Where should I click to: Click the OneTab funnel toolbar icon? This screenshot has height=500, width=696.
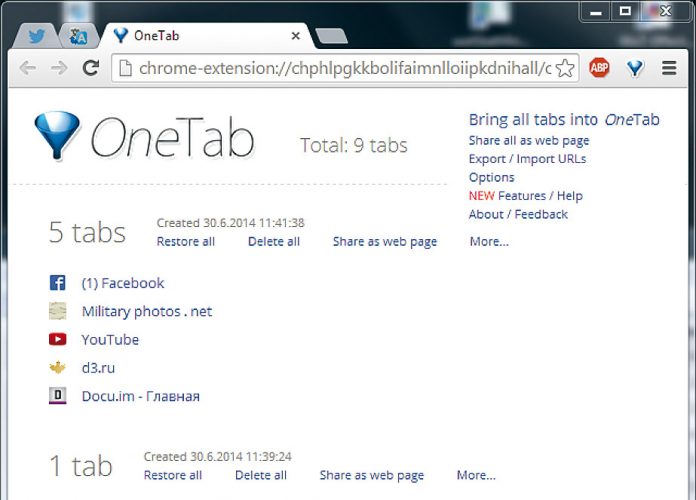(x=634, y=68)
